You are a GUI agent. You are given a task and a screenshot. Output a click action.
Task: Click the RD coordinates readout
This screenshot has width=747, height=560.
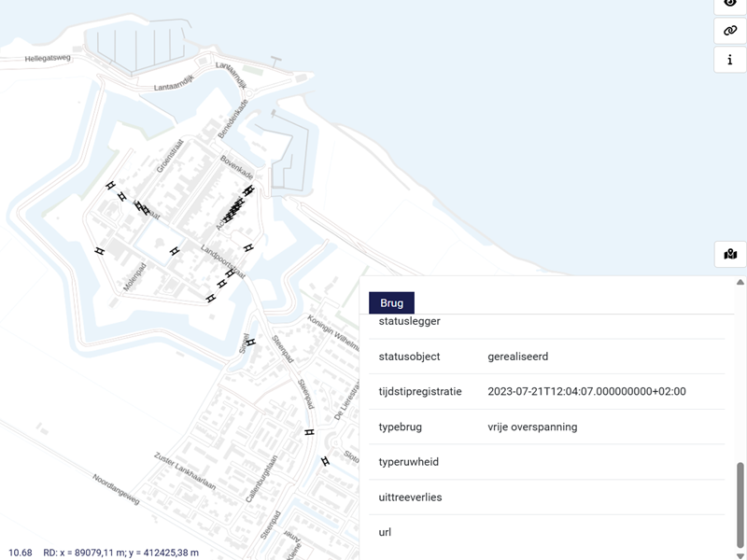(120, 553)
